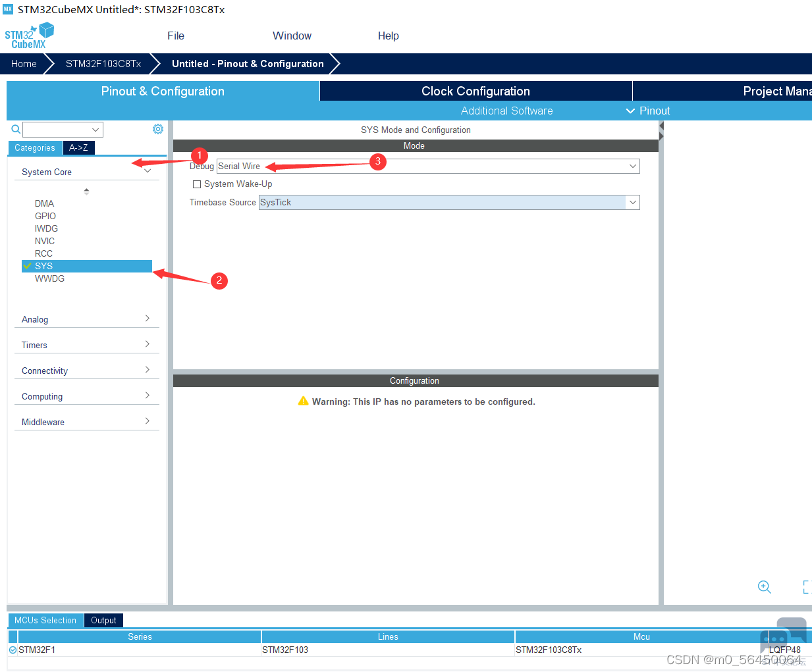Switch to MCUs Selection tab
This screenshot has height=672, width=812.
pyautogui.click(x=45, y=620)
